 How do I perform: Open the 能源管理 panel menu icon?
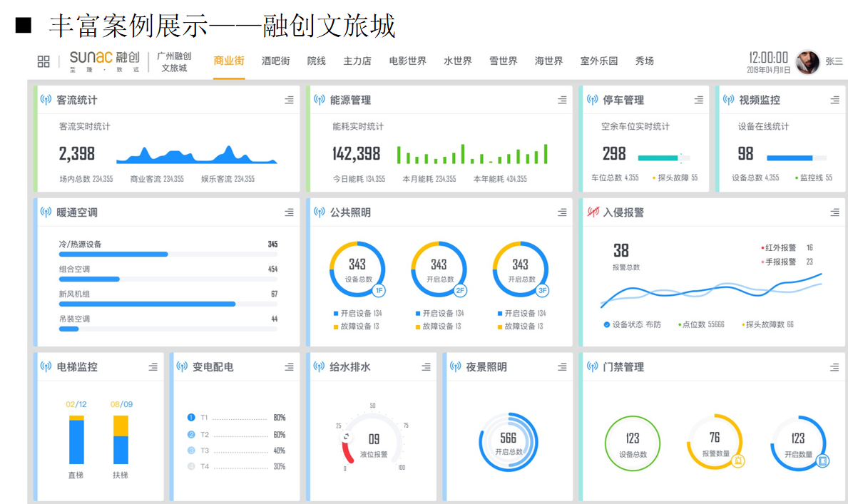[x=563, y=100]
